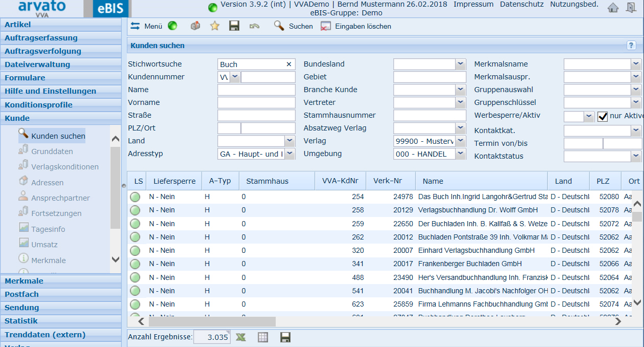644x347 pixels.
Task: Click the package box icon in toolbar
Action: 195,26
